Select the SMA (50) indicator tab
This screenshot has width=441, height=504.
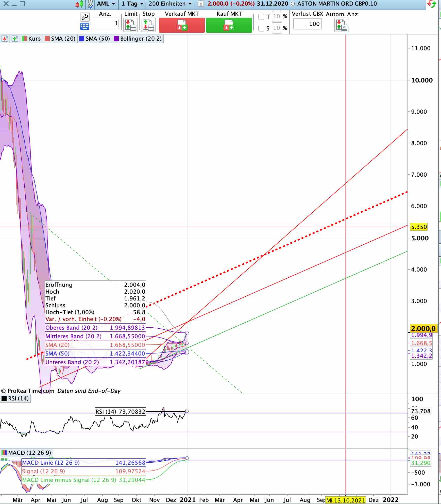tap(95, 39)
